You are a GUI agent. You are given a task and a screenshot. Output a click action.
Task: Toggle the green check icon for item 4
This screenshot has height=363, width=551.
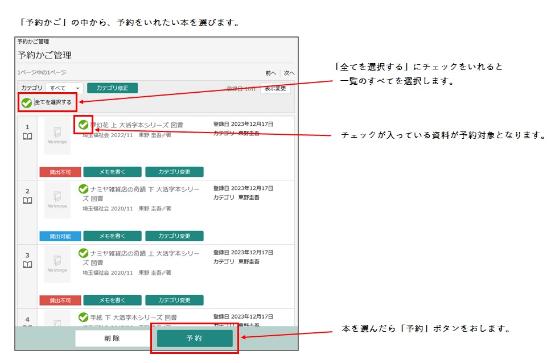pyautogui.click(x=83, y=317)
